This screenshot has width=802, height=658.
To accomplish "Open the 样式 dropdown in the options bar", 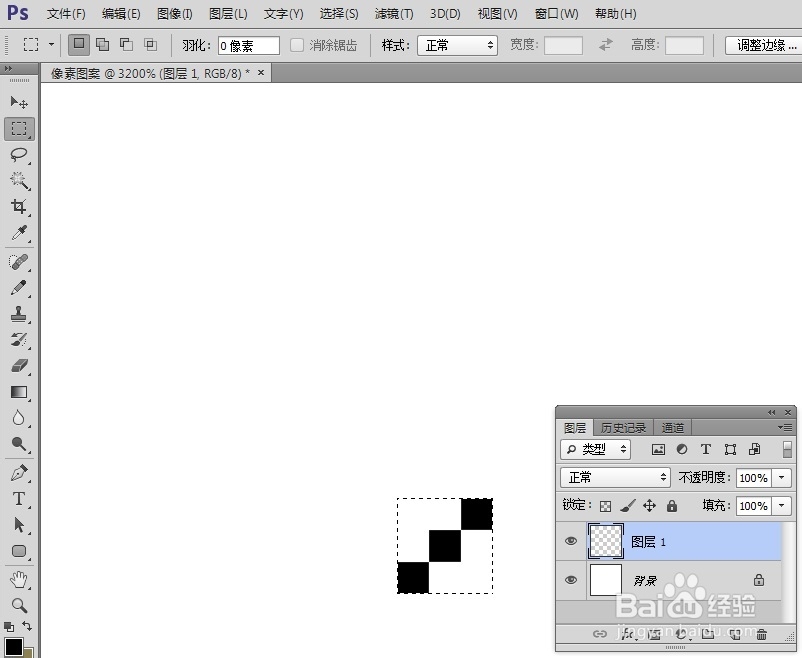I will pyautogui.click(x=457, y=45).
